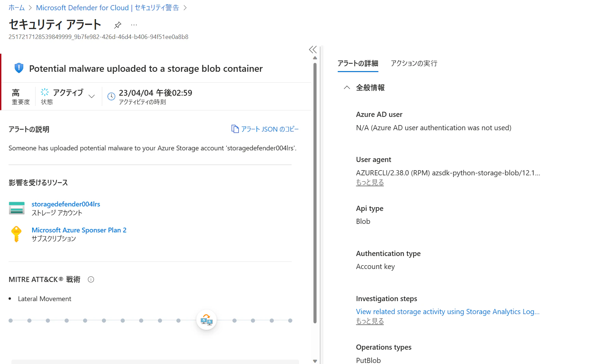This screenshot has width=616, height=364.
Task: Open storagedefender004lrs storage account link
Action: 66,204
